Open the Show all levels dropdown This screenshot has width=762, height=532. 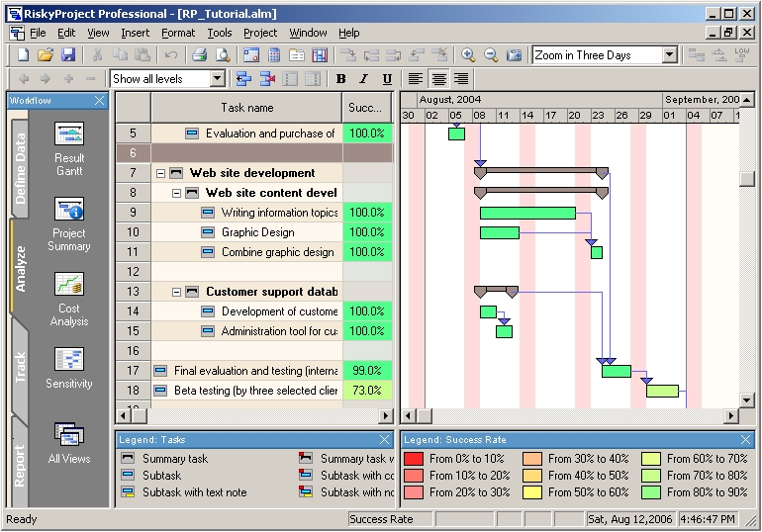click(x=218, y=79)
